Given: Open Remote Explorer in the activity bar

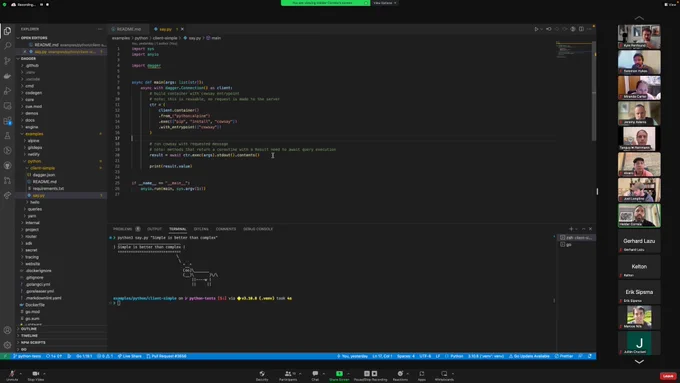Looking at the screenshot, I should pos(7,106).
